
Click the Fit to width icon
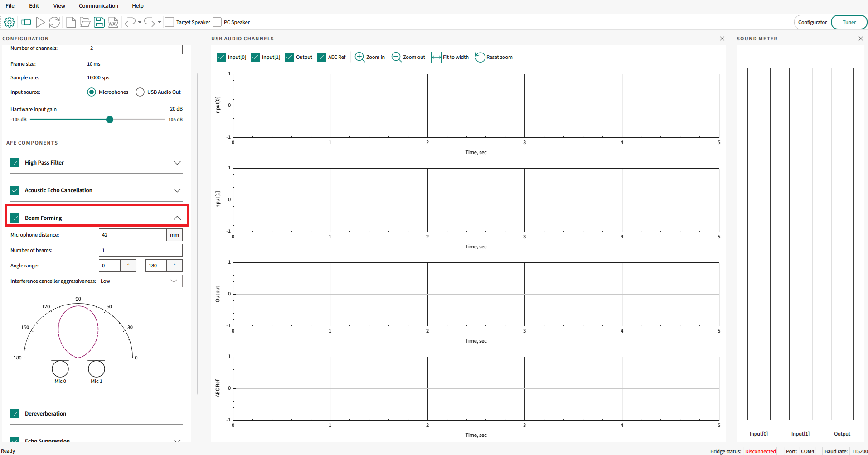tap(436, 57)
